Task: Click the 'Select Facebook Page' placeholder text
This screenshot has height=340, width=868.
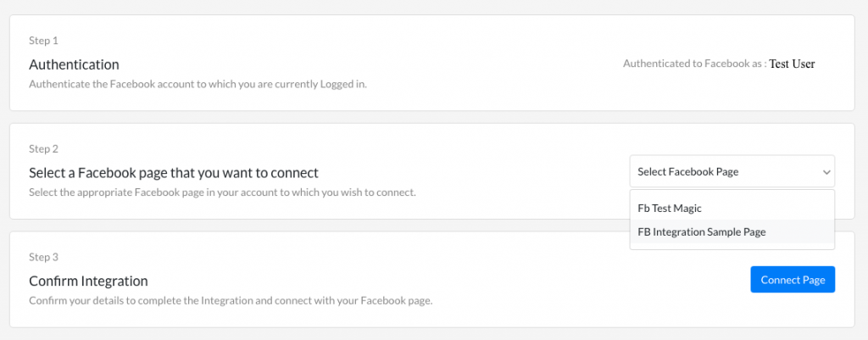Action: tap(688, 171)
